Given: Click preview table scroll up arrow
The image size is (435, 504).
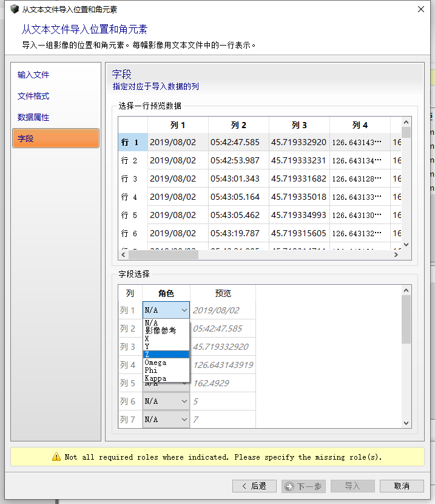Looking at the screenshot, I should pos(406,122).
